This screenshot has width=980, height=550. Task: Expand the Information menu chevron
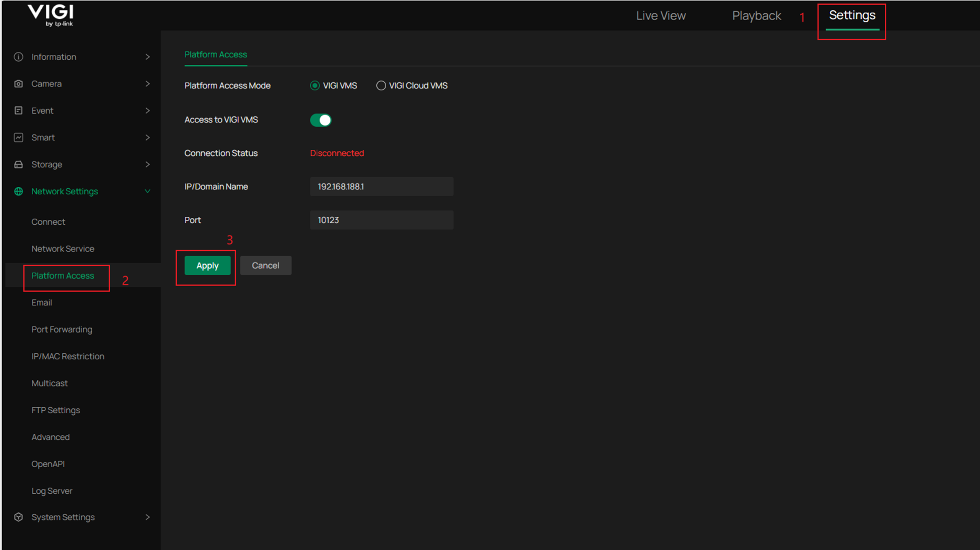click(148, 57)
